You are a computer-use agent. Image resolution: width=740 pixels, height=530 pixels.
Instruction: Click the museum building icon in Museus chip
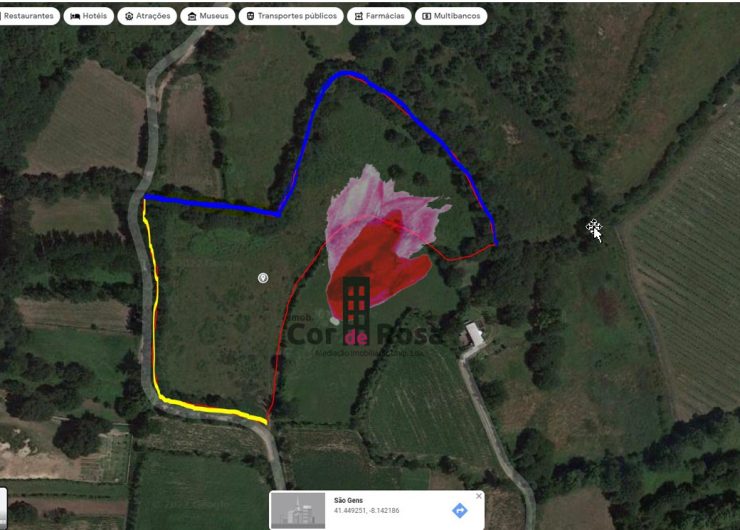point(192,16)
